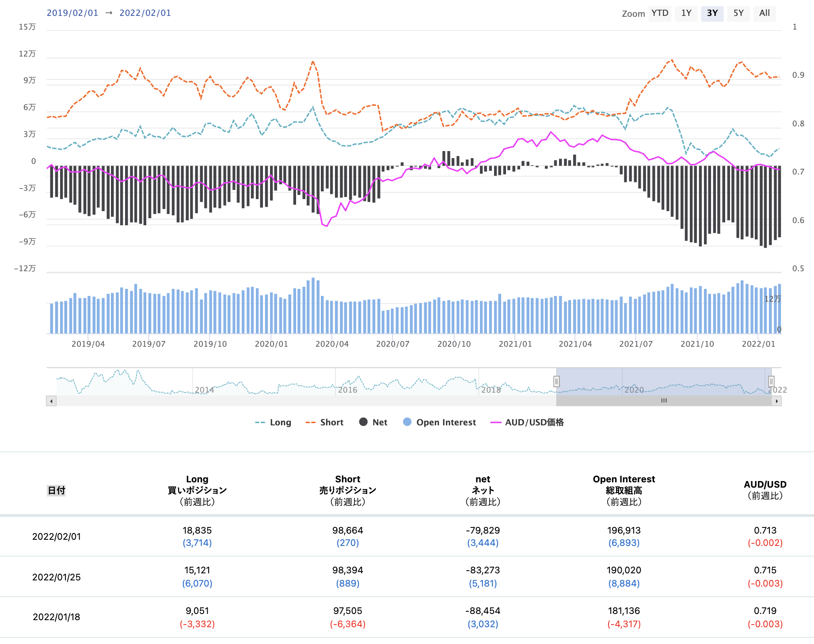The height and width of the screenshot is (644, 814).
Task: Click the 日付 column header
Action: [x=56, y=490]
